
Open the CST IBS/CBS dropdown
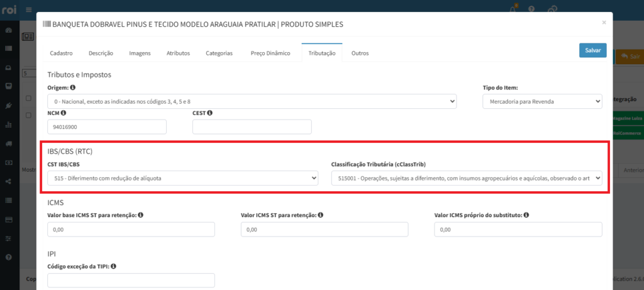click(182, 179)
